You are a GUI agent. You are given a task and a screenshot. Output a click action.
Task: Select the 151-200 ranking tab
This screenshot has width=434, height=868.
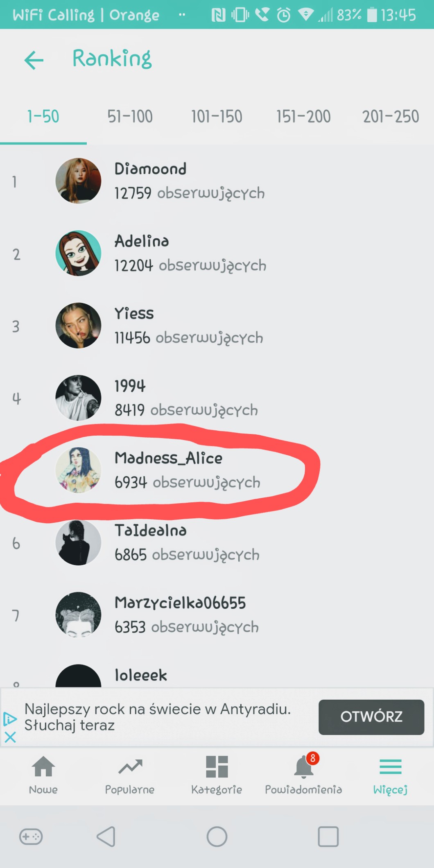303,117
